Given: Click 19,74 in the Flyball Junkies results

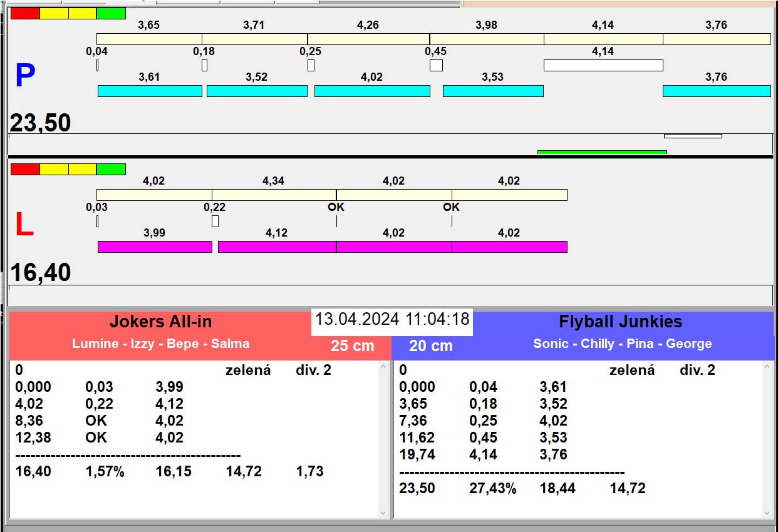Looking at the screenshot, I should 417,454.
